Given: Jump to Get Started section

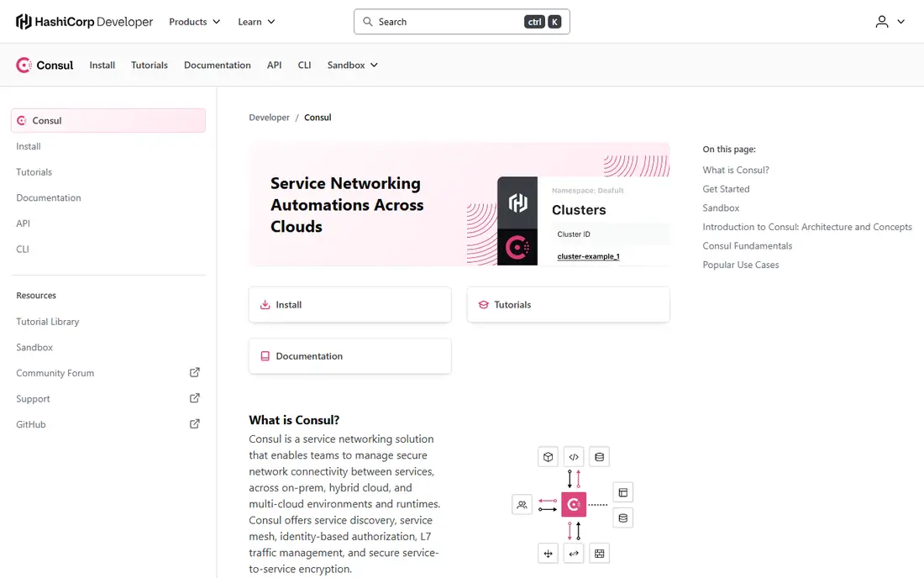Looking at the screenshot, I should pyautogui.click(x=726, y=189).
